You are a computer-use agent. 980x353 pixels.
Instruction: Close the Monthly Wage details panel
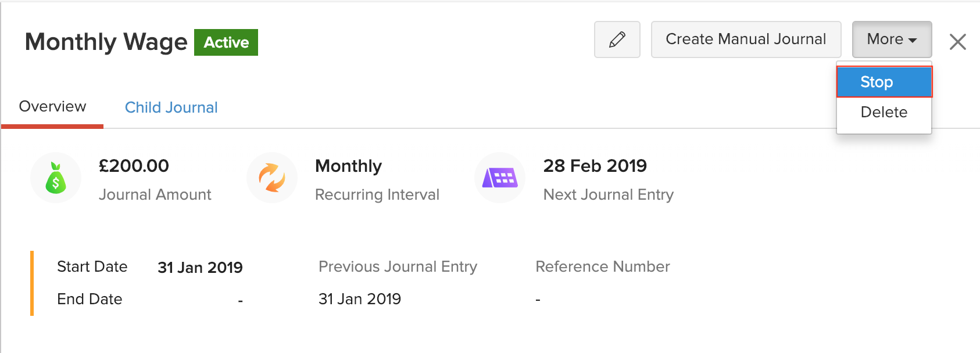point(957,42)
